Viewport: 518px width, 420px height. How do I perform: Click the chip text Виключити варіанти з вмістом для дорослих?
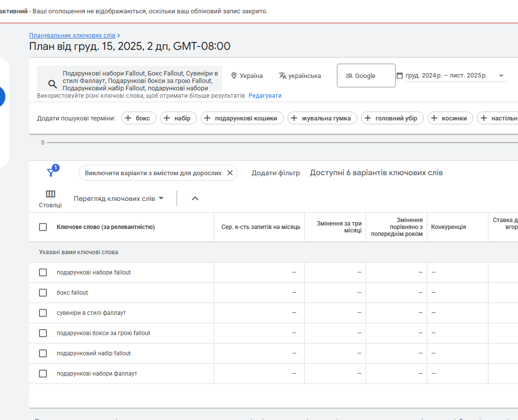153,173
